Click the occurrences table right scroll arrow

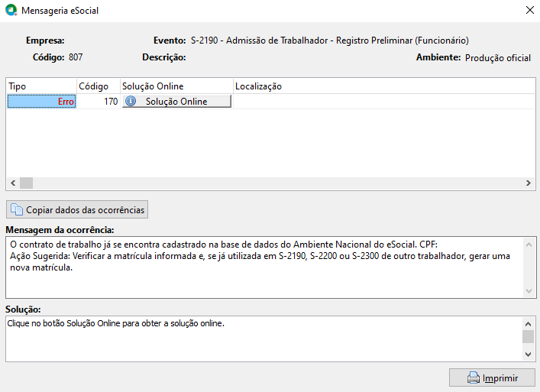(x=529, y=183)
